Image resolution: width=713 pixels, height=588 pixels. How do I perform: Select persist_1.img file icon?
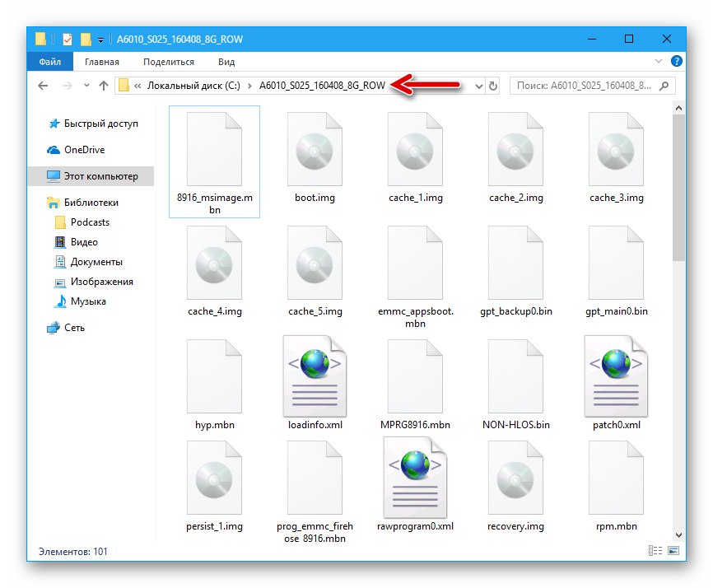click(x=214, y=478)
